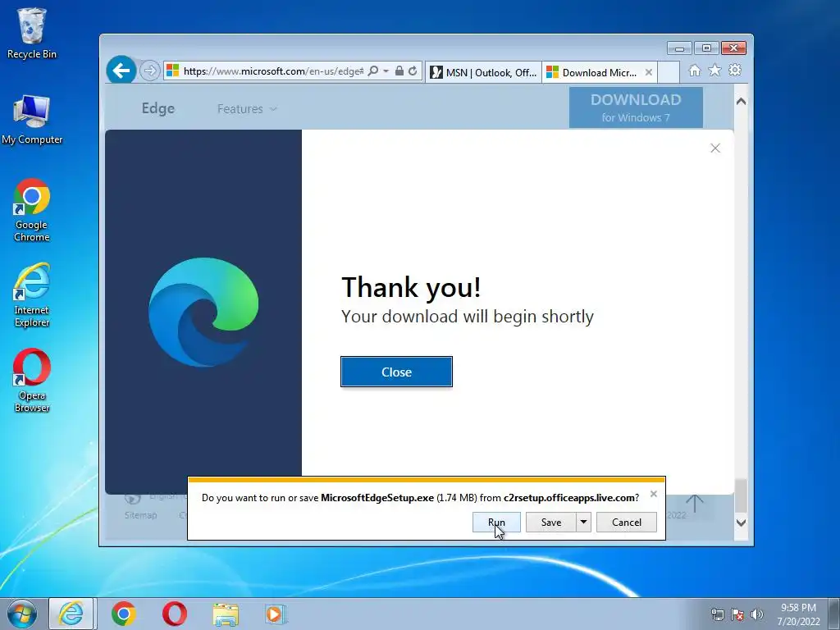Click the security lock icon
The width and height of the screenshot is (840, 630).
pos(399,71)
